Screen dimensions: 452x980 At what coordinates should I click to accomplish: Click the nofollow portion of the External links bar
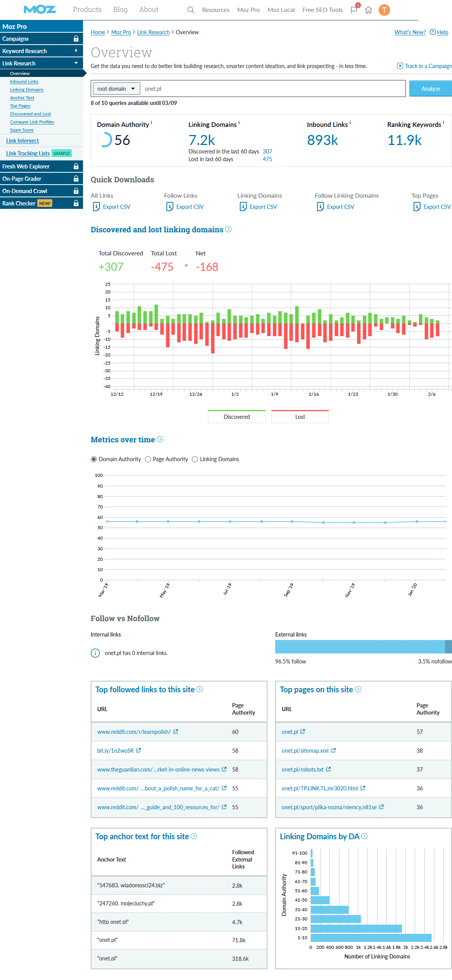pos(448,647)
